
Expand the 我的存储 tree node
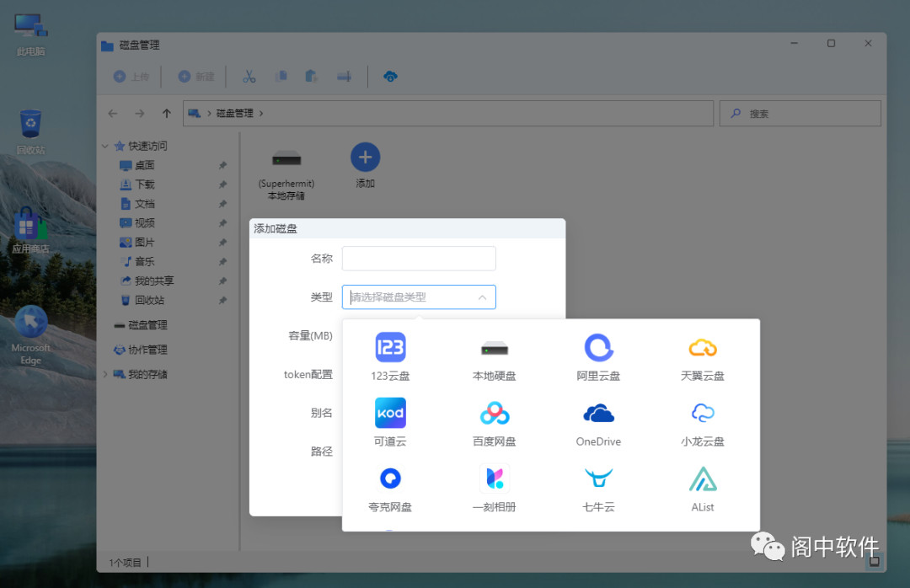click(x=105, y=374)
